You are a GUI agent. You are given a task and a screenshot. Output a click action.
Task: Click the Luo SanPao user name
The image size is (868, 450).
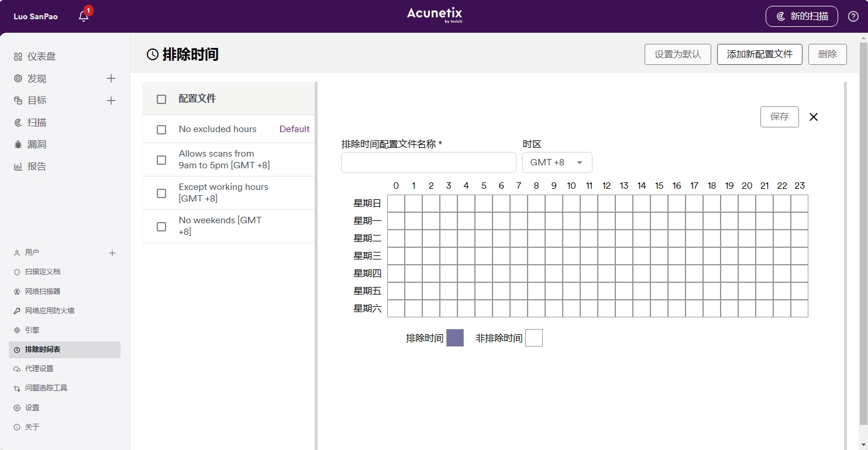point(36,16)
